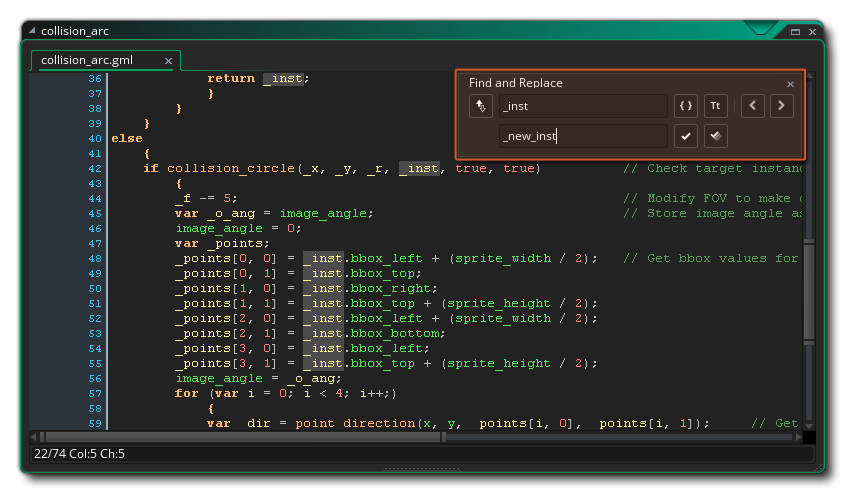
Task: Go to next search match
Action: pos(782,106)
